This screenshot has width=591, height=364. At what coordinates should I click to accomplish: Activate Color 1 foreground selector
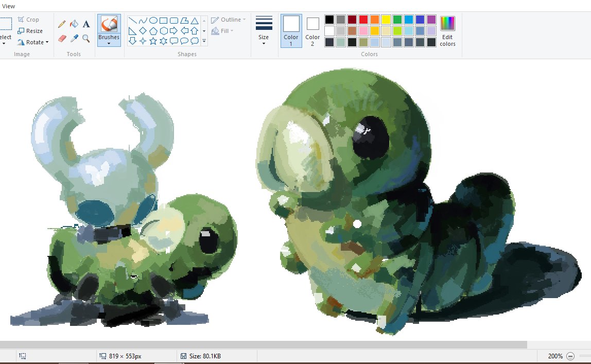point(291,31)
